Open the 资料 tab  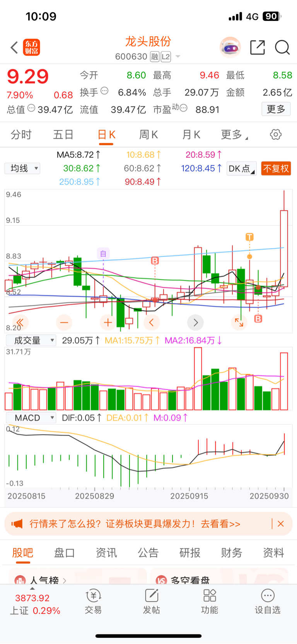point(273,553)
